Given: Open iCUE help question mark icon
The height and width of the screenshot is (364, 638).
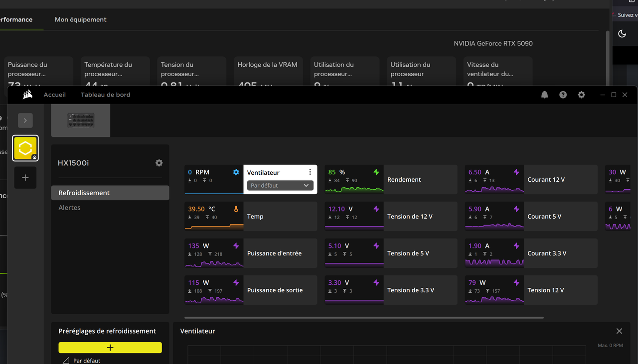Looking at the screenshot, I should pyautogui.click(x=563, y=95).
